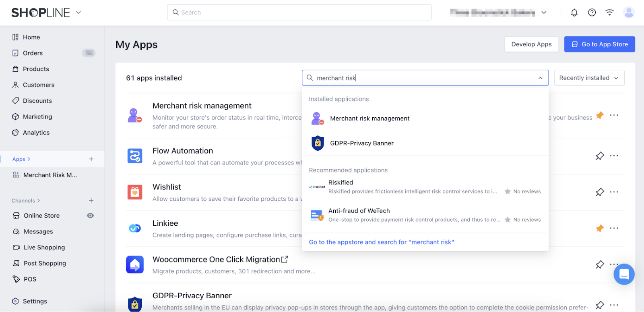The image size is (644, 312).
Task: Click the Woocommerce One Click Migration icon
Action: (x=135, y=265)
